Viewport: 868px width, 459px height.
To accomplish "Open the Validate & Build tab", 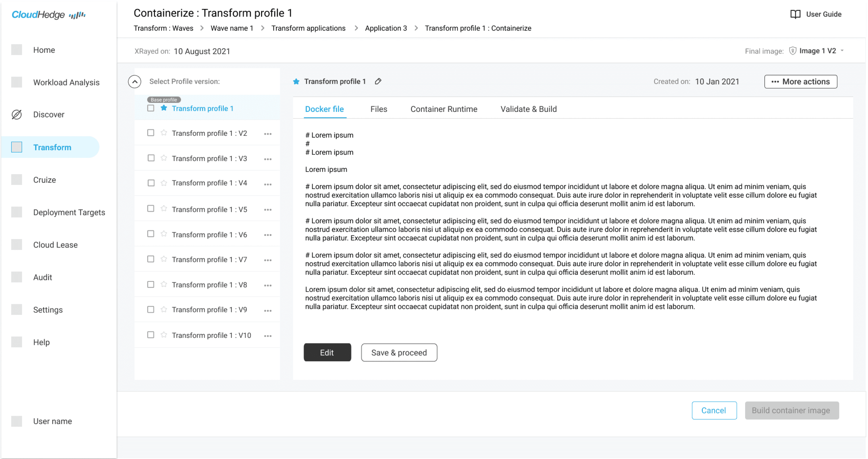I will tap(528, 109).
